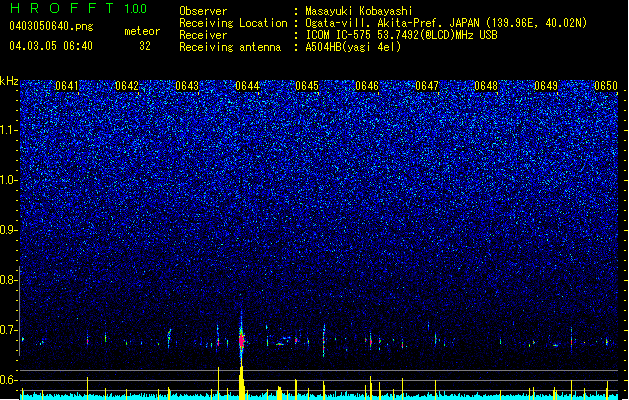Viewport: 629px width, 400px height.
Task: Click the HROFFT 1.0.0 title text
Action: click(78, 8)
